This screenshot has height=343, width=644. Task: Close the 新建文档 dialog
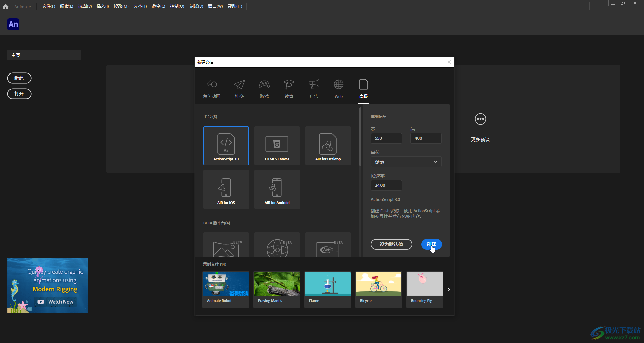point(449,62)
